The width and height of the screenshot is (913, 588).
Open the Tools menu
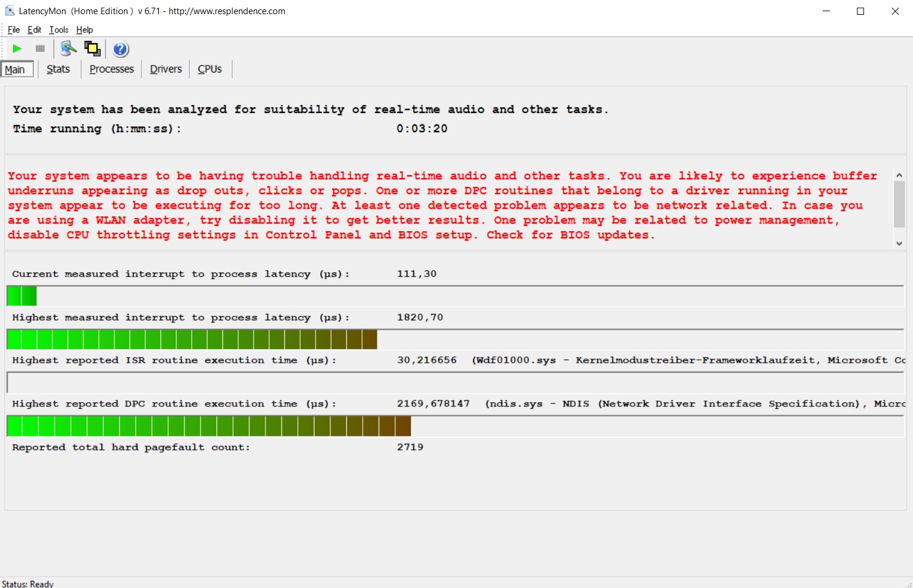tap(58, 29)
